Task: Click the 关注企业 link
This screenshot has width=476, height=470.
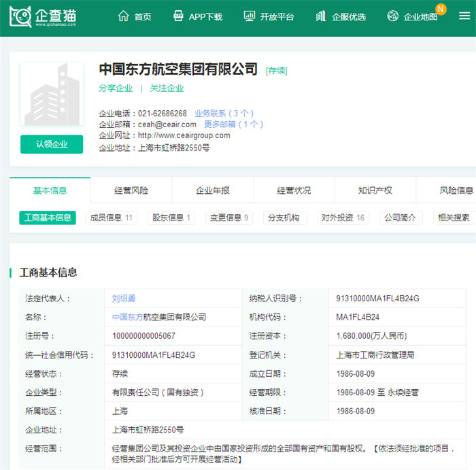Action: [167, 88]
